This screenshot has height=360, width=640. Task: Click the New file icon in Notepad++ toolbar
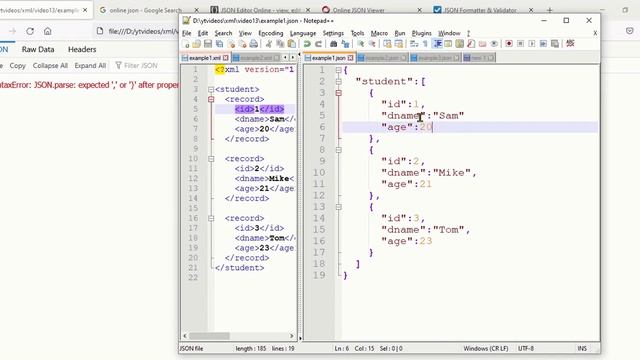coord(186,44)
